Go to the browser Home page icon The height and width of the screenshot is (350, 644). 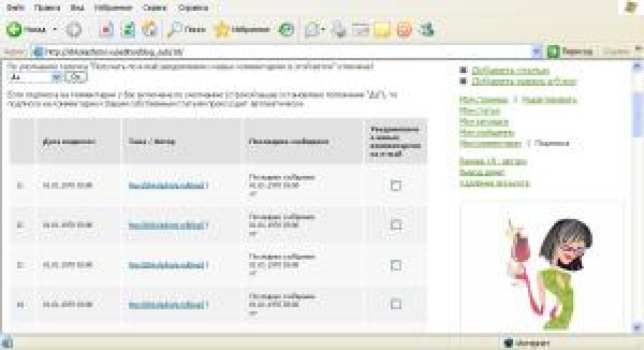pos(150,30)
